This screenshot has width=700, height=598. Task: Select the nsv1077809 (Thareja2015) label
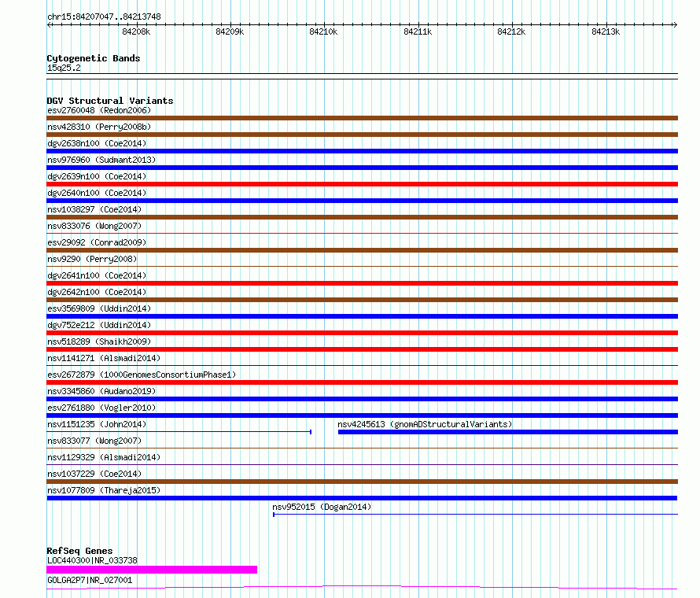tap(104, 490)
